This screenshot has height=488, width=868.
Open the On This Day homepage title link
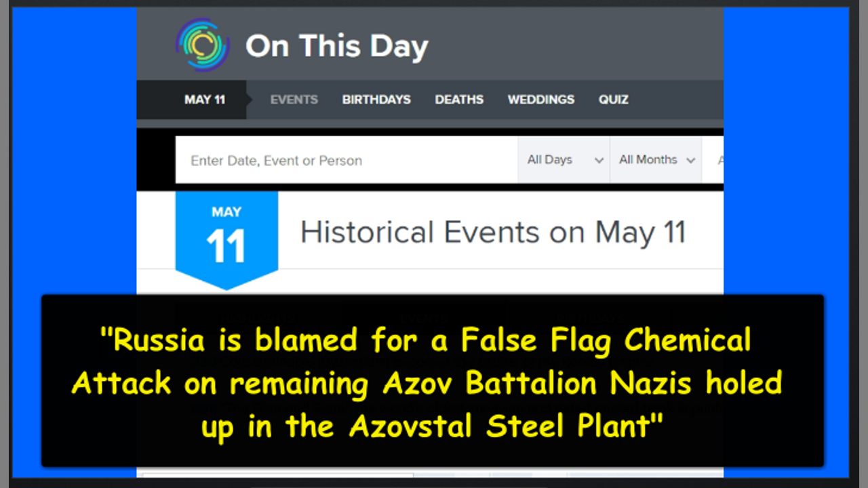tap(336, 47)
